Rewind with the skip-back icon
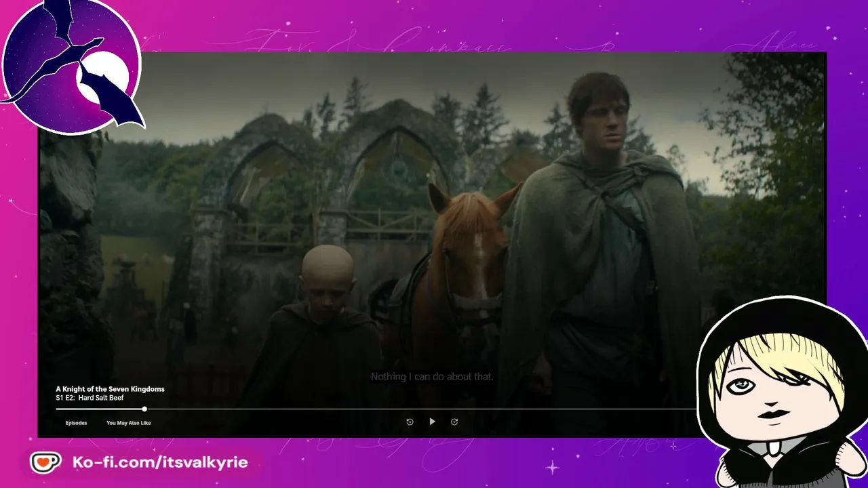The width and height of the screenshot is (868, 488). [x=410, y=422]
